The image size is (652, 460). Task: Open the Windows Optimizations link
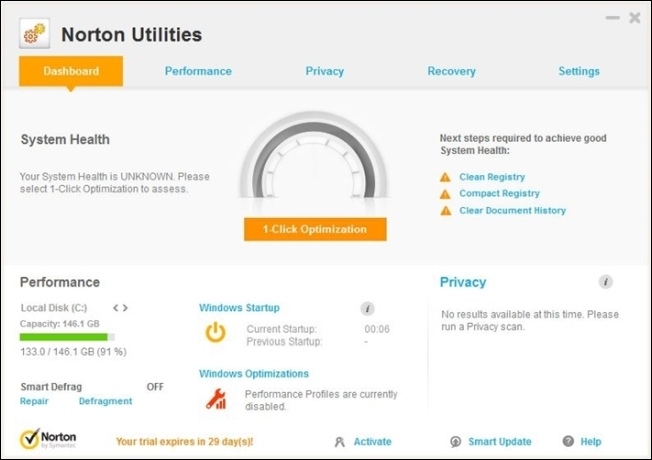[254, 373]
